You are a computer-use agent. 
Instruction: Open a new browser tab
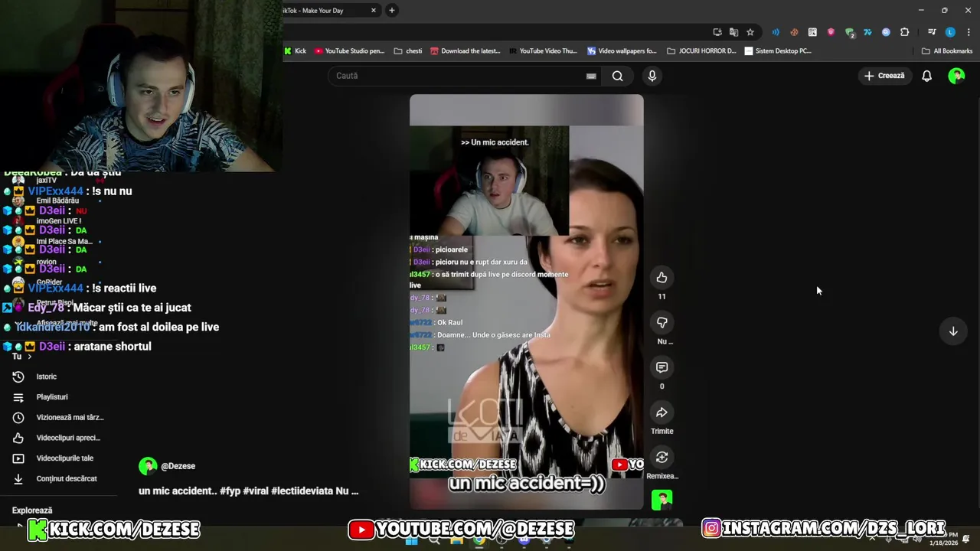[x=391, y=11]
